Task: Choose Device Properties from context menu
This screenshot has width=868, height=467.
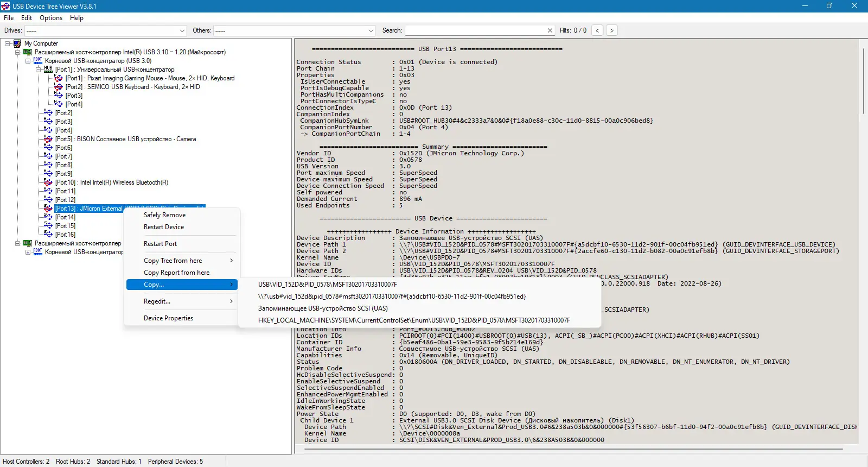Action: 182,318
